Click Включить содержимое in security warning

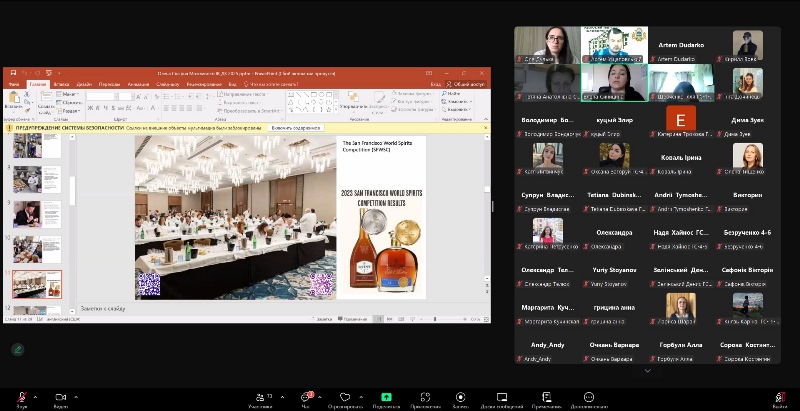tap(296, 128)
